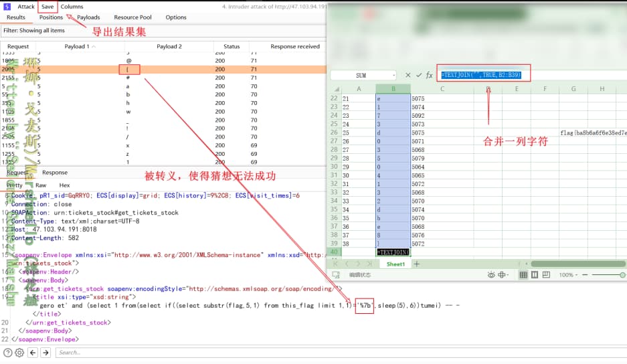Click the SOAPAction header line

point(94,212)
